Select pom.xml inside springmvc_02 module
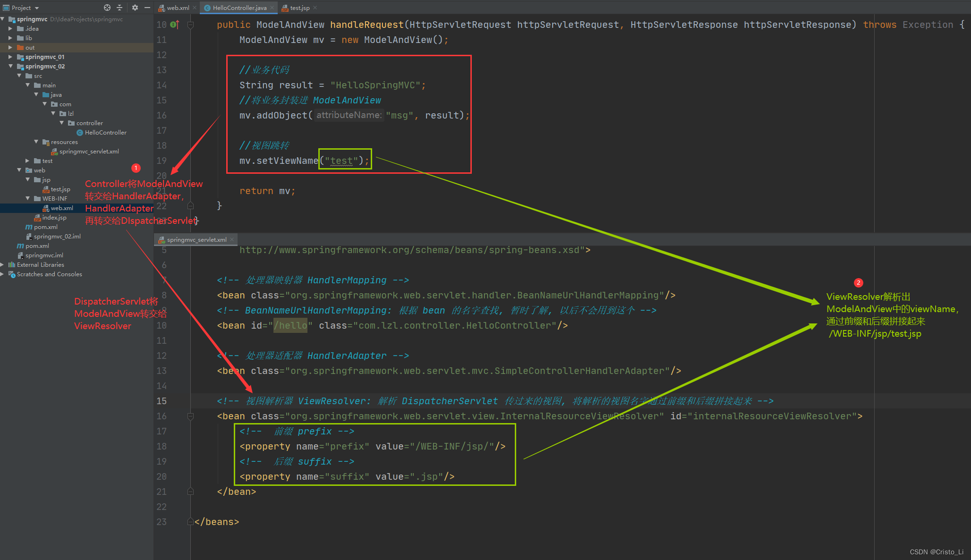The height and width of the screenshot is (560, 971). click(46, 227)
